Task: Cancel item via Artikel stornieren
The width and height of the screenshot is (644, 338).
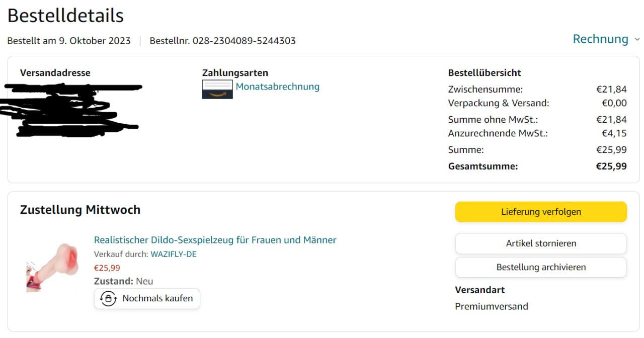Action: coord(541,243)
